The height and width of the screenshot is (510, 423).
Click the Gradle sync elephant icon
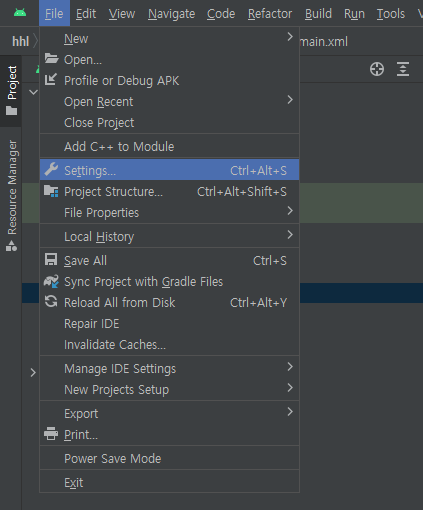pyautogui.click(x=51, y=281)
